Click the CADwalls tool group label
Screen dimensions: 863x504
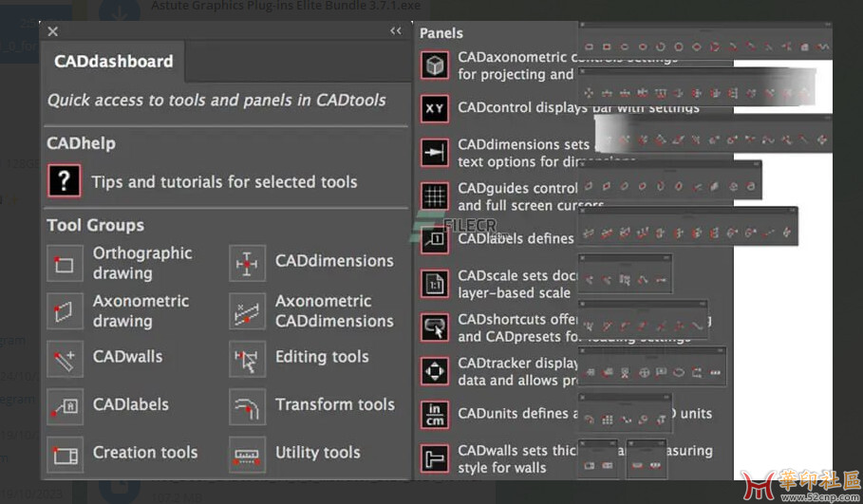(127, 357)
